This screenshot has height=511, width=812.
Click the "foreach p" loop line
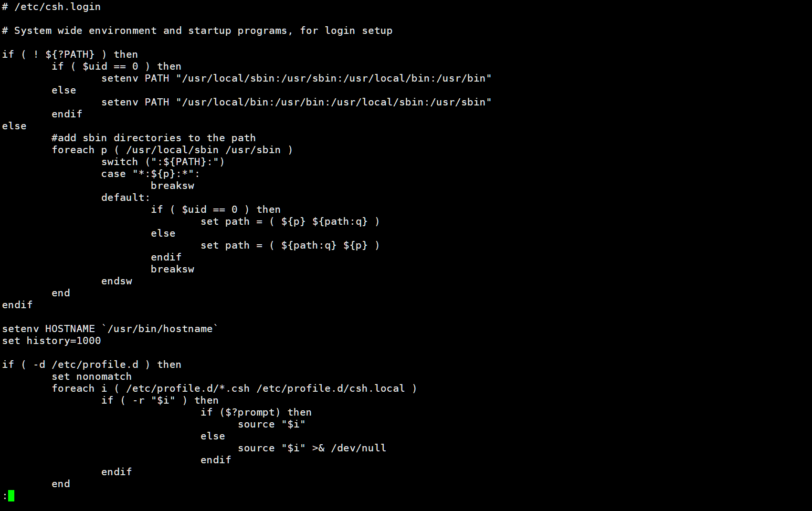(x=172, y=150)
